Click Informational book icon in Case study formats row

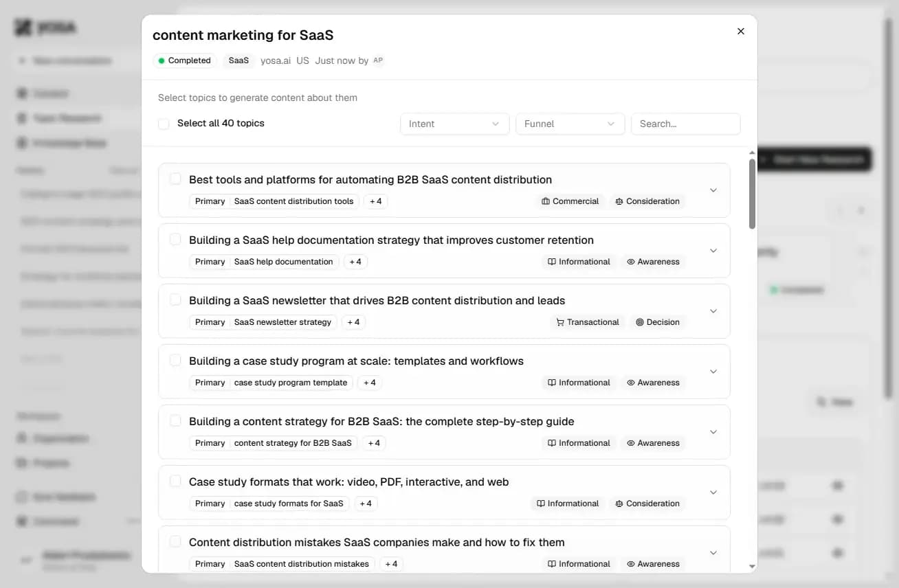click(541, 504)
